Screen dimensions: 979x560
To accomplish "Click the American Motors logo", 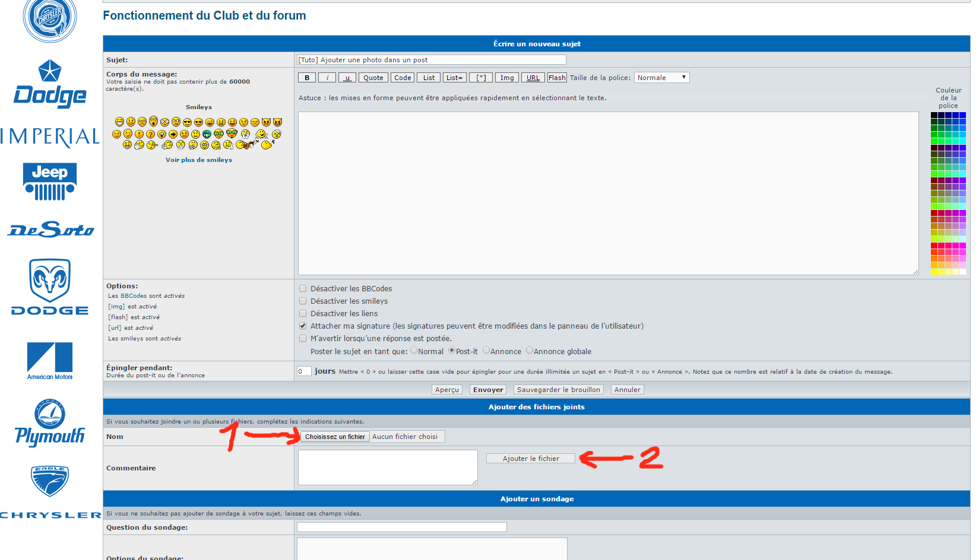I will click(x=50, y=360).
